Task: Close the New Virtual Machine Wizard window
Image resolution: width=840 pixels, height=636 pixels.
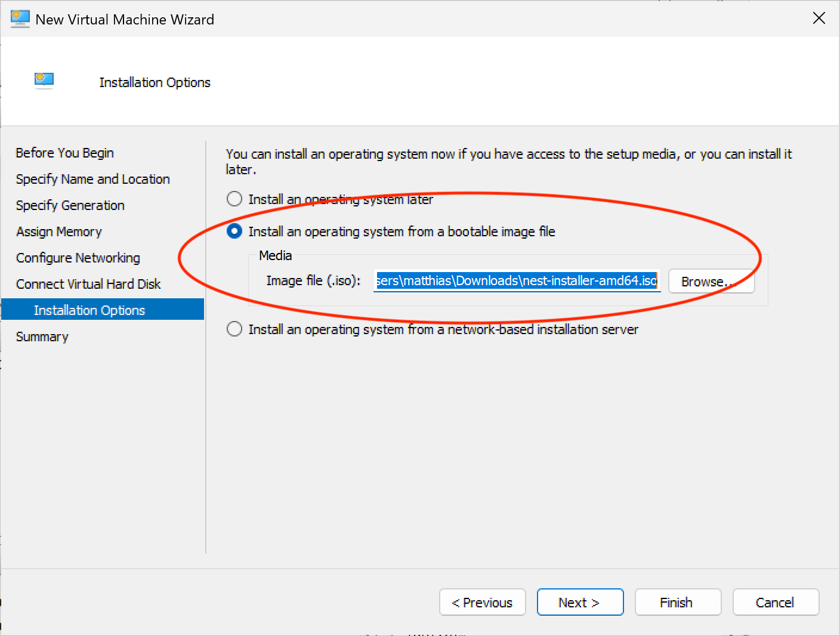Action: click(819, 18)
